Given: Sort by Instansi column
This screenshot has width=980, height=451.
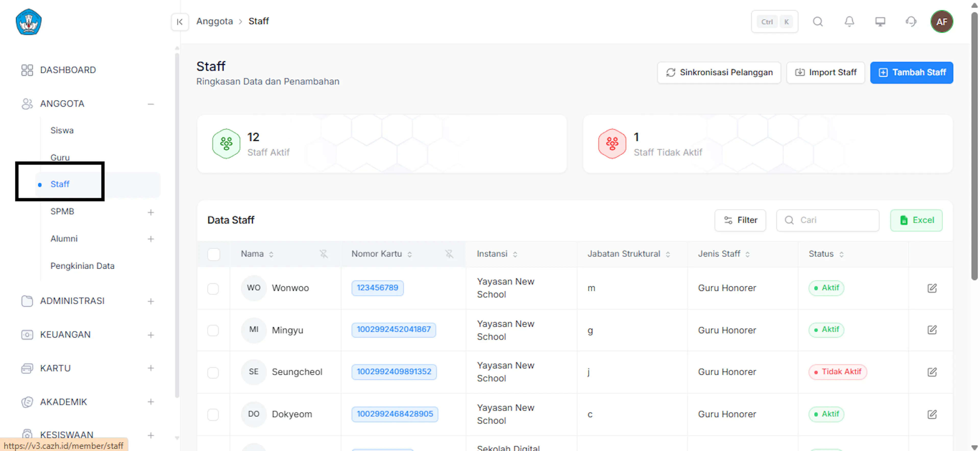Looking at the screenshot, I should pos(515,254).
